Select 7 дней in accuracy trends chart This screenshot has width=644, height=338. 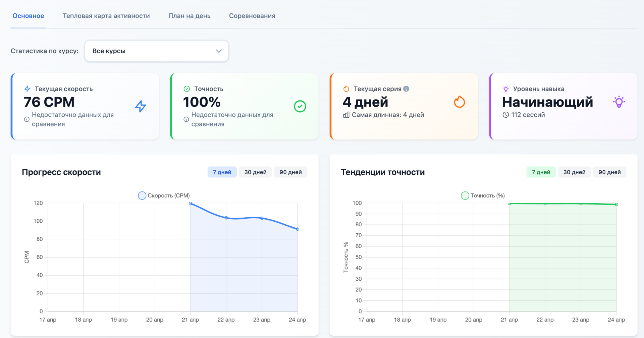coord(541,172)
